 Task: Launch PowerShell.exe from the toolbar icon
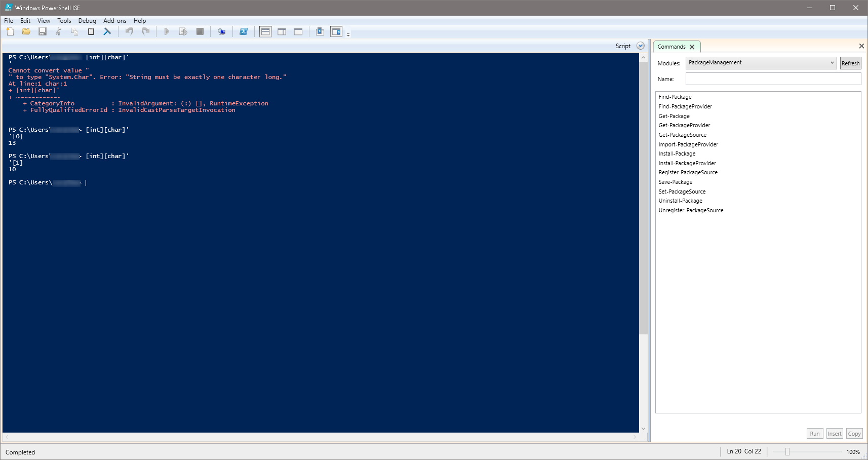(244, 31)
